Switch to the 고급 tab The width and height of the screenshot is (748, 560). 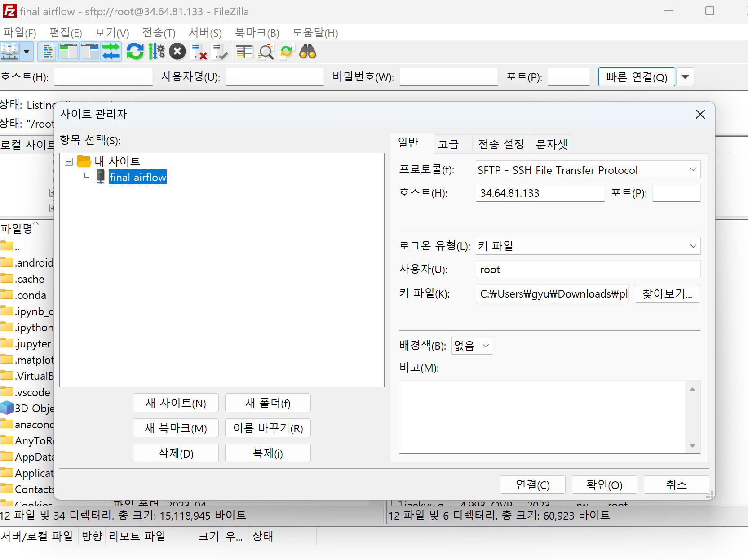tap(448, 144)
